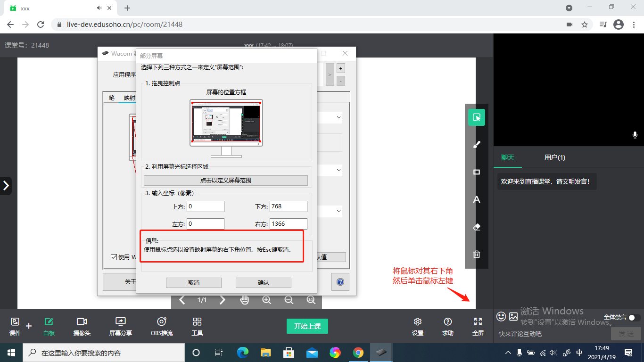Mute the xxx browser tab audio

coord(99,8)
